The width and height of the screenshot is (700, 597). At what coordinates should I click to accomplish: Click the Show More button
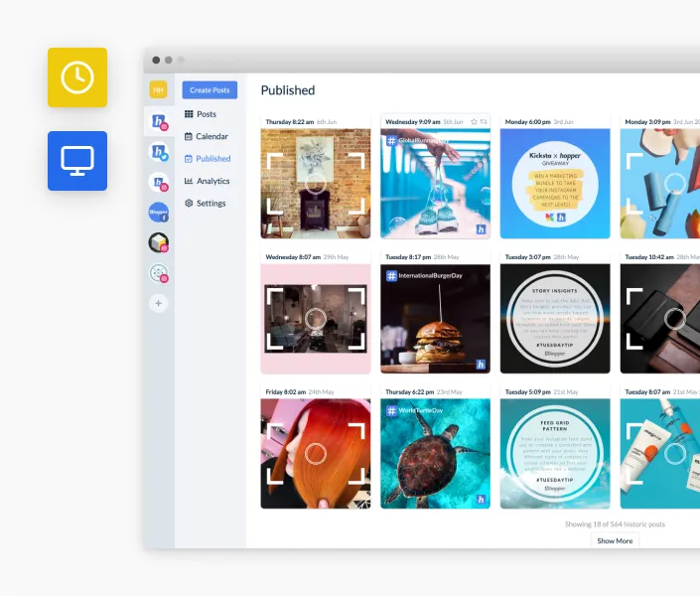615,540
